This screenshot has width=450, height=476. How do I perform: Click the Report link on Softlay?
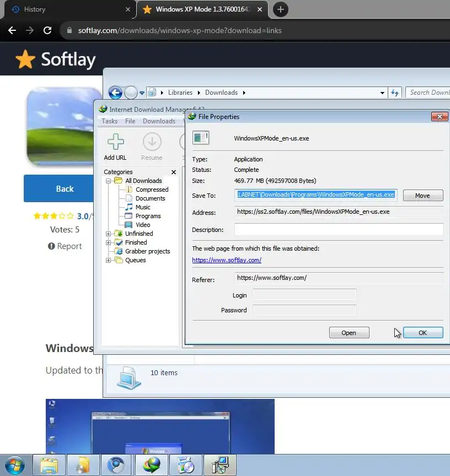tap(65, 246)
